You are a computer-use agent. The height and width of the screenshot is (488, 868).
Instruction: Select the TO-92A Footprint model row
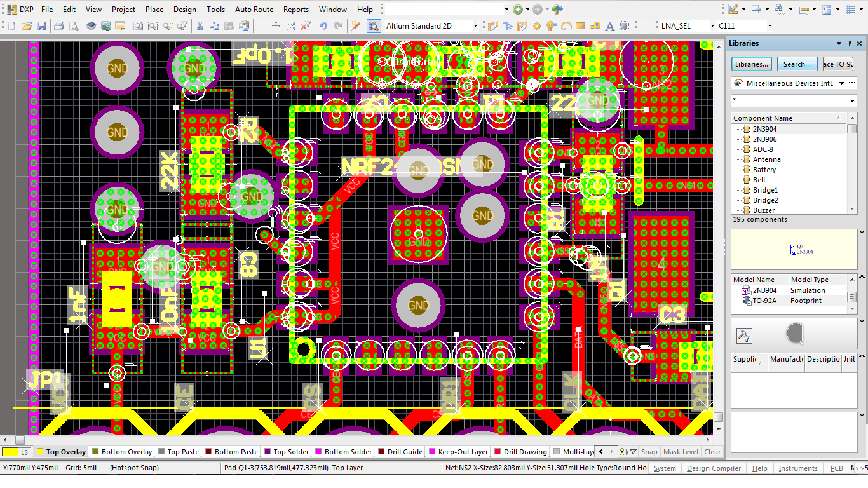pos(789,301)
